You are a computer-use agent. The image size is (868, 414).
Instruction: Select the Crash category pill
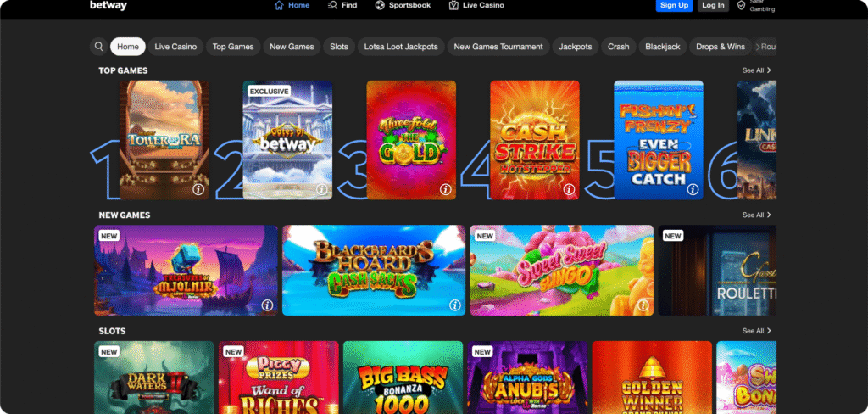click(x=618, y=47)
